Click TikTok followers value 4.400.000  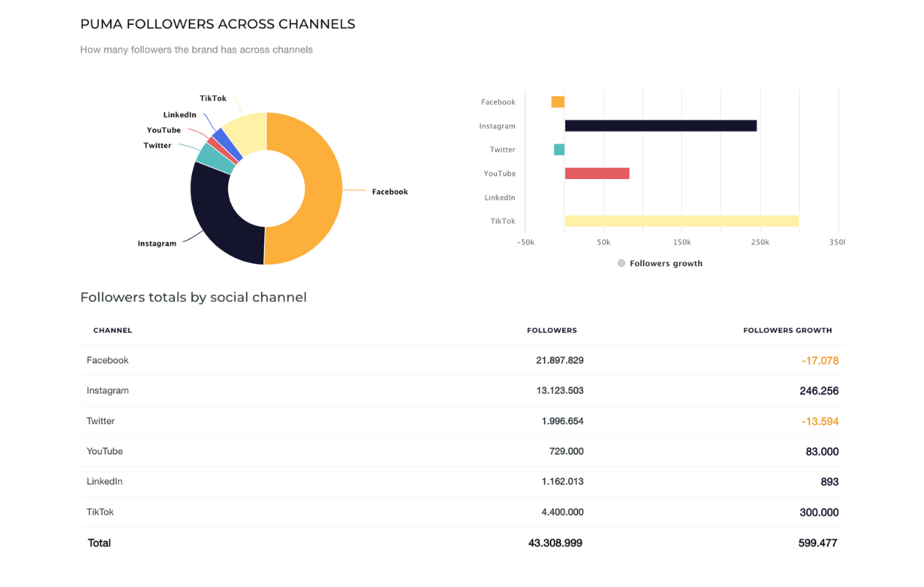pyautogui.click(x=562, y=512)
